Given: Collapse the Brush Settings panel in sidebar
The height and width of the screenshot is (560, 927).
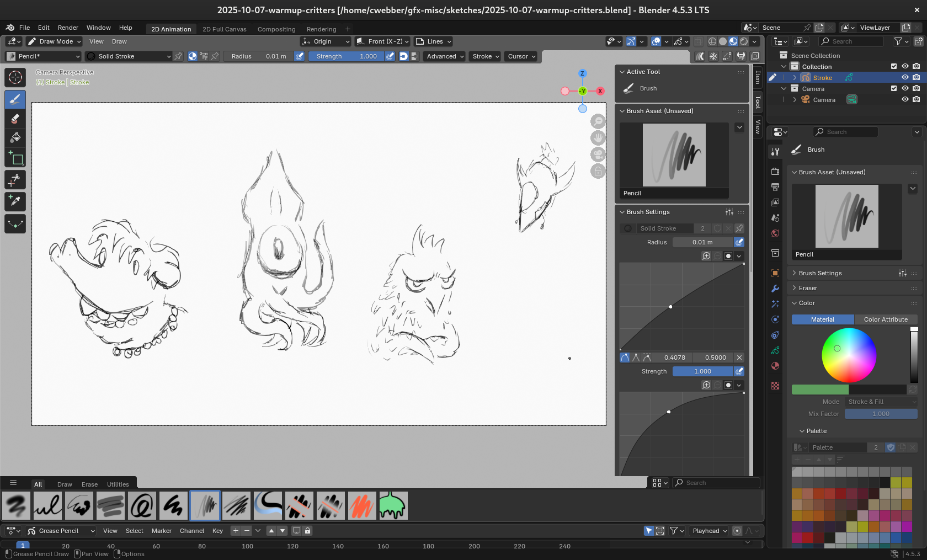Looking at the screenshot, I should tap(648, 212).
